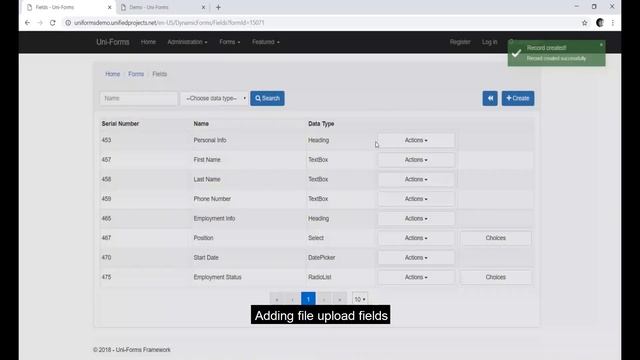Follow the Home breadcrumb link
This screenshot has width=640, height=360.
point(113,74)
